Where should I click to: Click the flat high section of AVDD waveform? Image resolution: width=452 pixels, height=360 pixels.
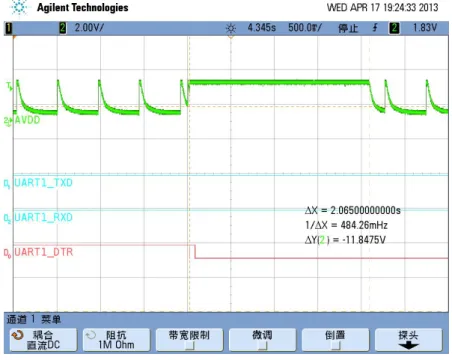click(x=279, y=82)
